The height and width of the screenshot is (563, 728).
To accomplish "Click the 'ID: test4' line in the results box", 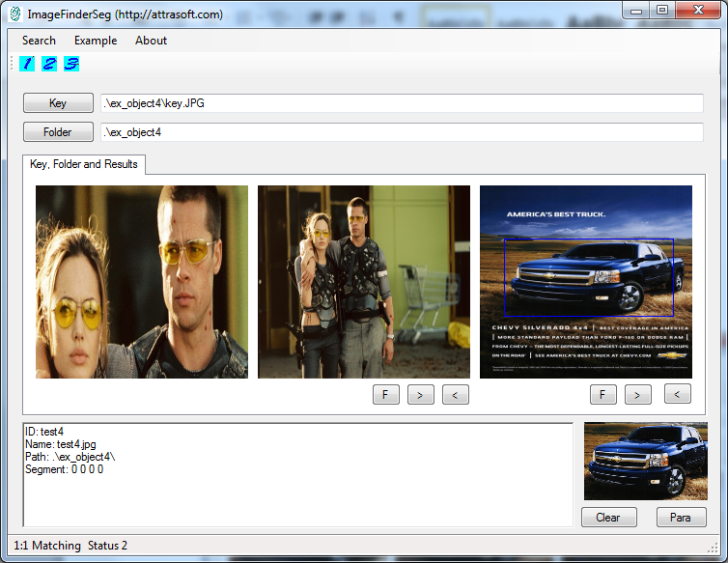I will 44,432.
